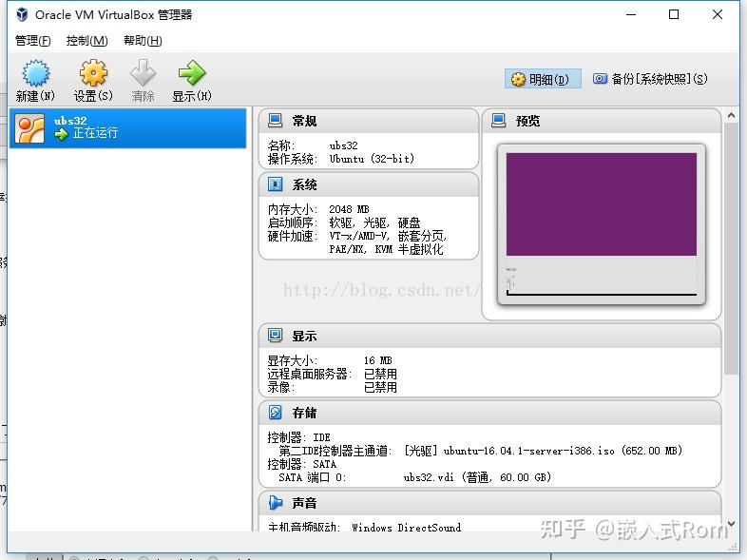Click the details pane scroll up arrow
747x560 pixels.
point(731,115)
